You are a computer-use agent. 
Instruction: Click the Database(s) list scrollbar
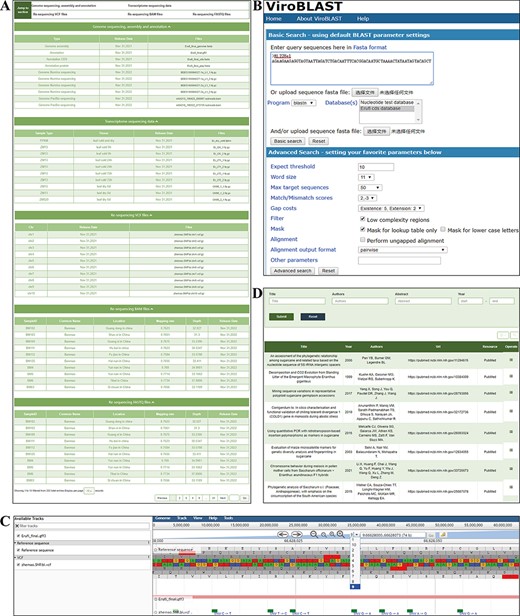[418, 111]
